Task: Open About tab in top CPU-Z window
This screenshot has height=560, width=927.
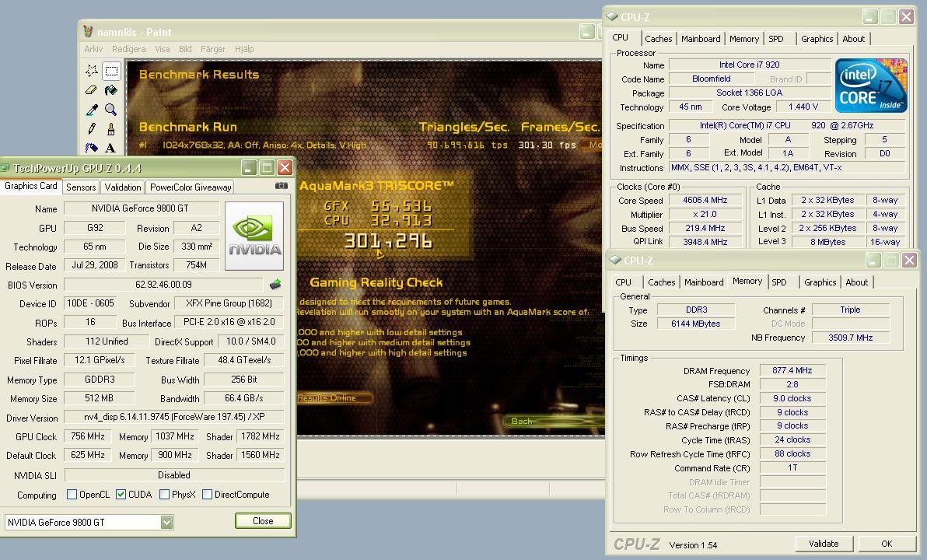Action: (854, 38)
